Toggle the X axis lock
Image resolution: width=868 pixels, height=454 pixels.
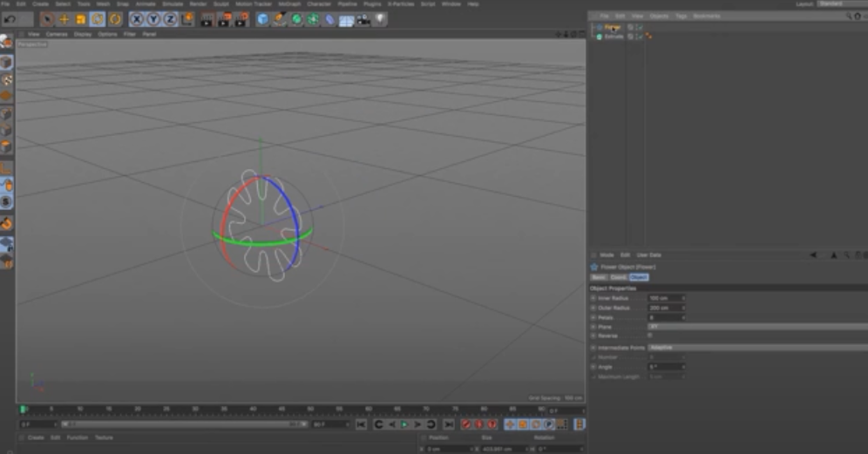click(137, 19)
